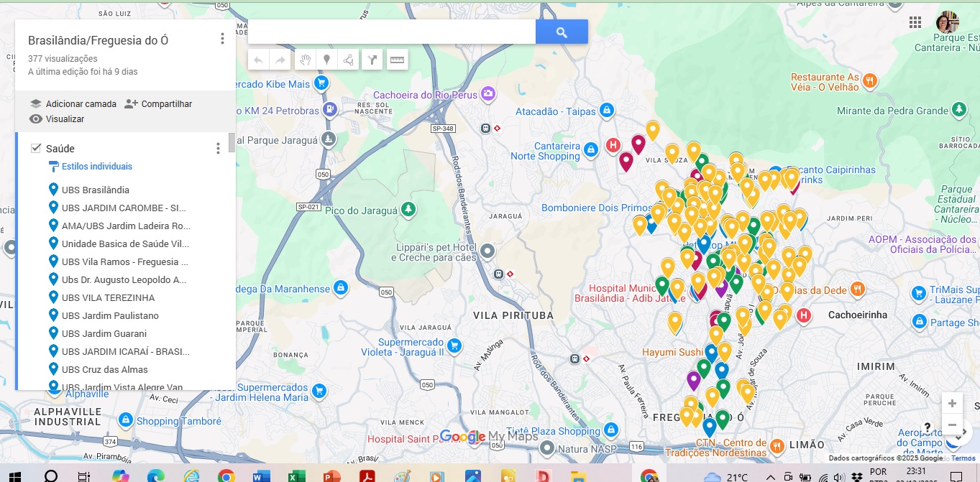Uncheck the Saúde layer checkbox

pos(36,148)
